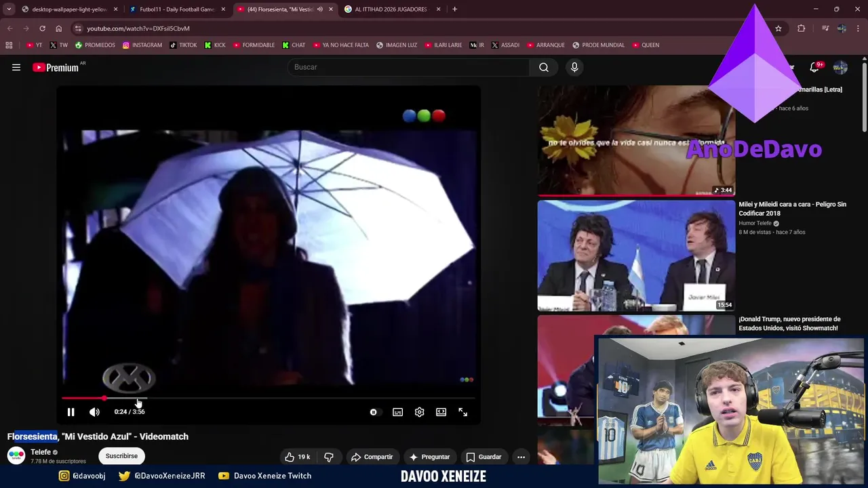This screenshot has width=868, height=488.
Task: Start voice search with the microphone
Action: [x=574, y=67]
